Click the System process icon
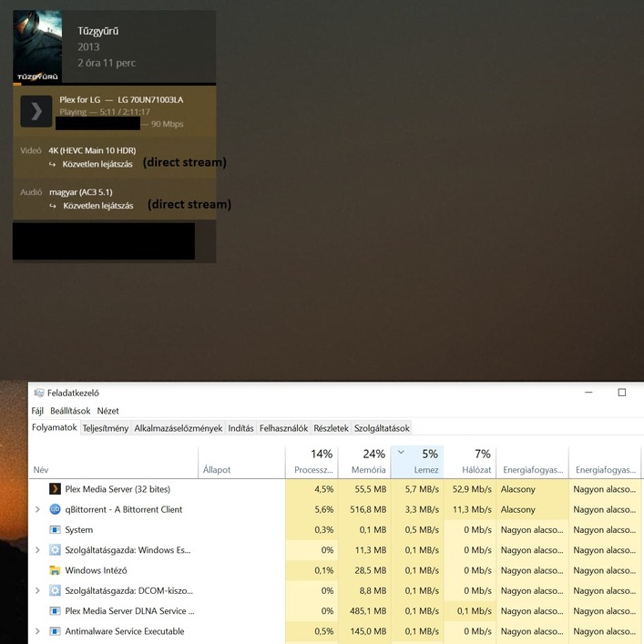 tap(55, 529)
